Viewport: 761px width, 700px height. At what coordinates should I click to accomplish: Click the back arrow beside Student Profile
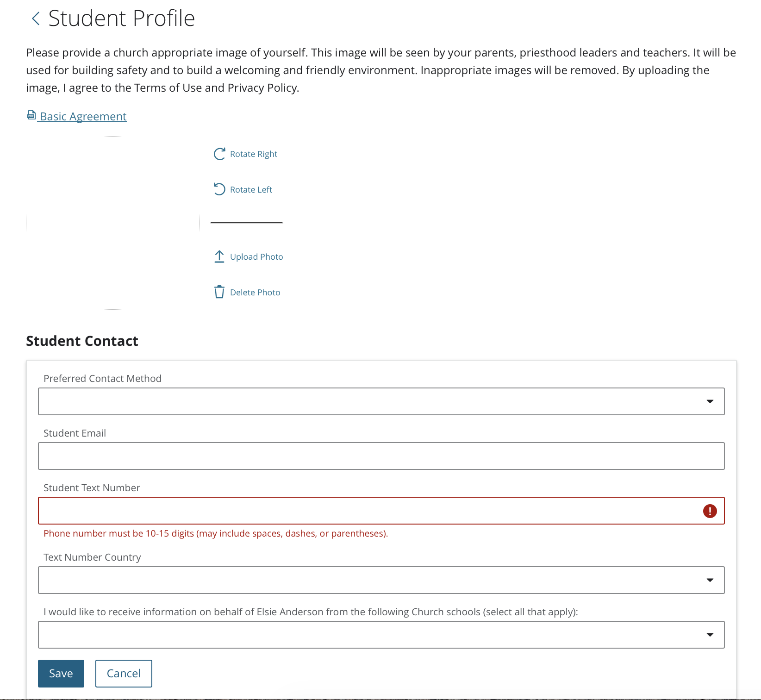tap(36, 19)
